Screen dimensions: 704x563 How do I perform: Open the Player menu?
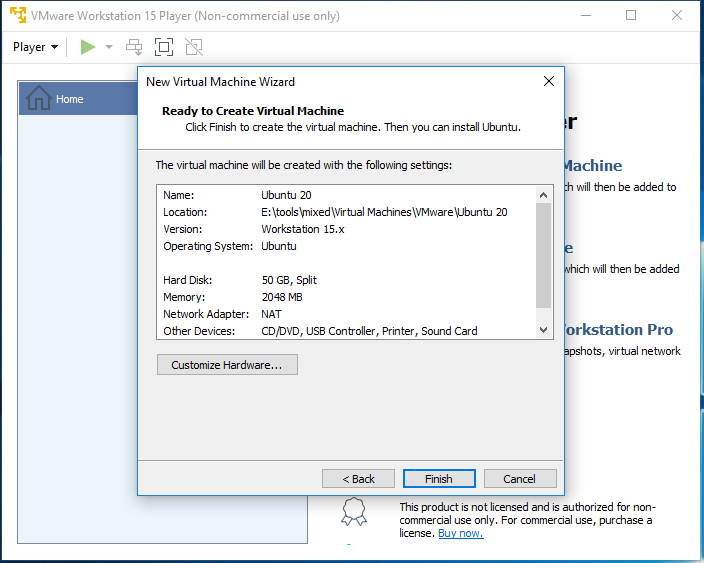[35, 47]
